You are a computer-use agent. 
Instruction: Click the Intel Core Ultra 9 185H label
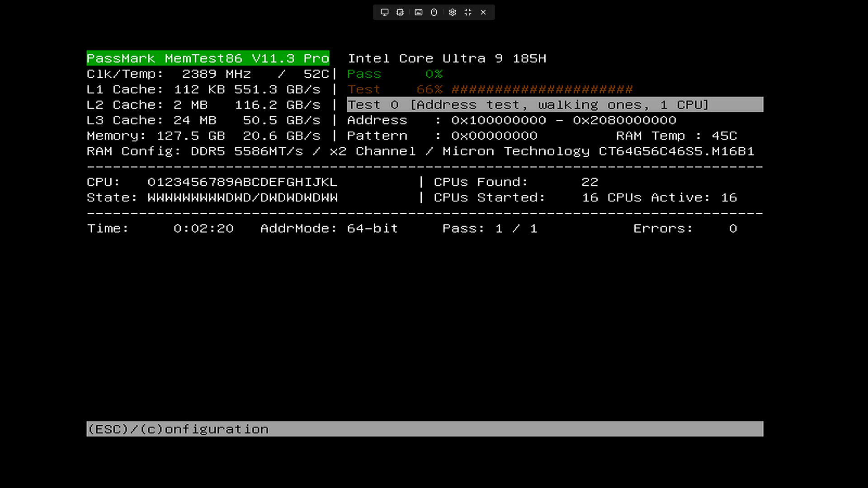[447, 59]
